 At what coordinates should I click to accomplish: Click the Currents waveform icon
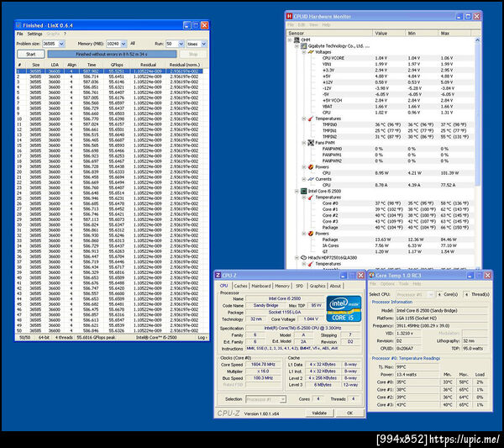pyautogui.click(x=311, y=179)
